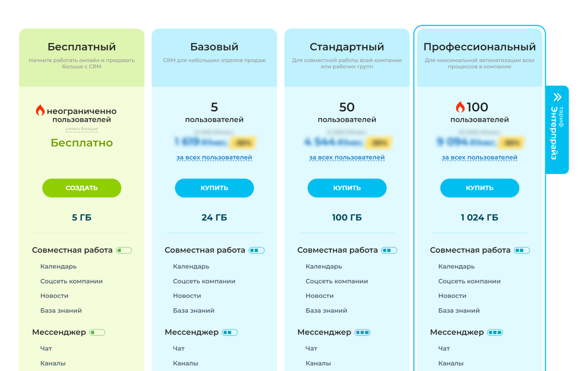Image resolution: width=588 pixels, height=371 pixels.
Task: Toggle Совместная работа on Бесплатный plan
Action: coord(125,250)
